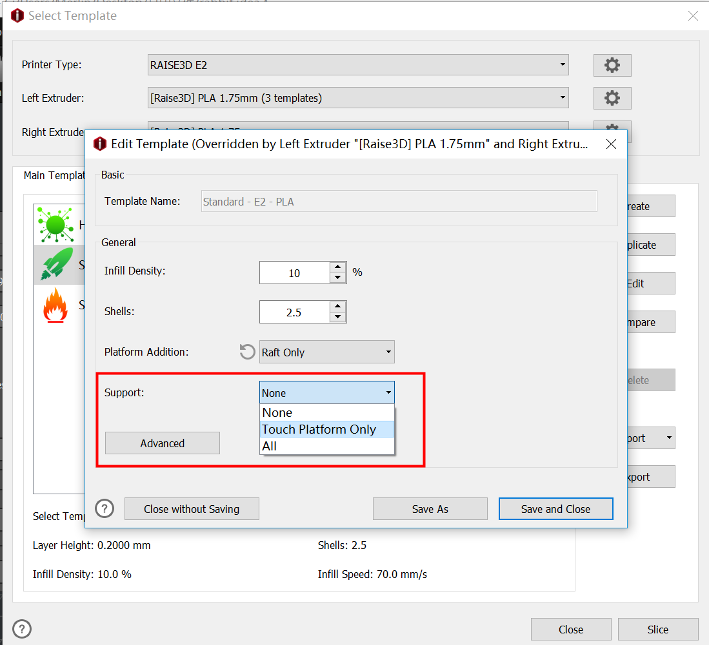This screenshot has width=710, height=645.
Task: Open Advanced template settings
Action: point(162,443)
